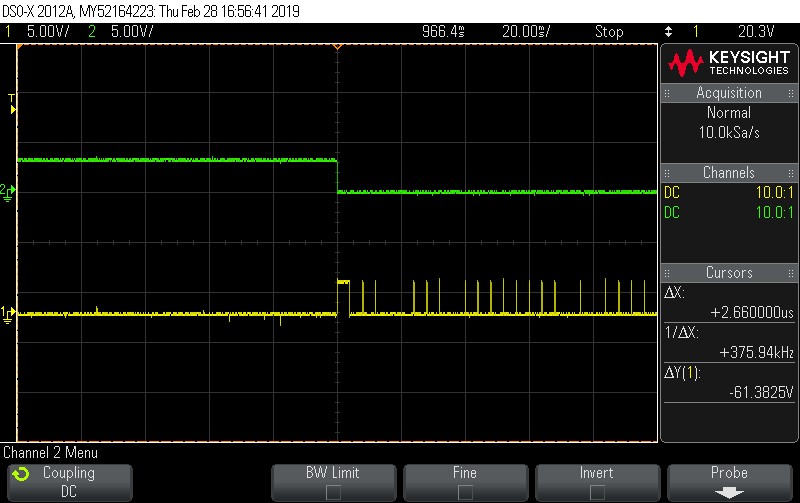Viewport: 800px width, 503px height.
Task: Expand the Cursors panel header
Action: pos(728,273)
